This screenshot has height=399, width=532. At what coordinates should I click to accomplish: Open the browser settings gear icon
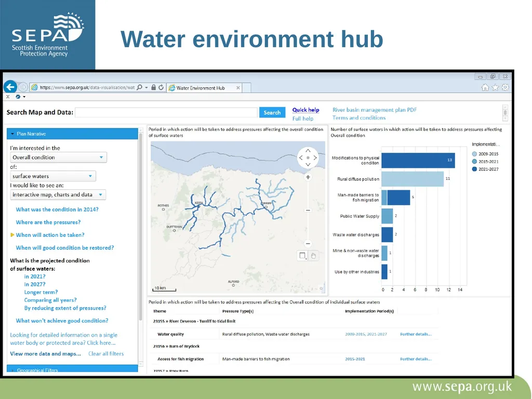point(505,87)
